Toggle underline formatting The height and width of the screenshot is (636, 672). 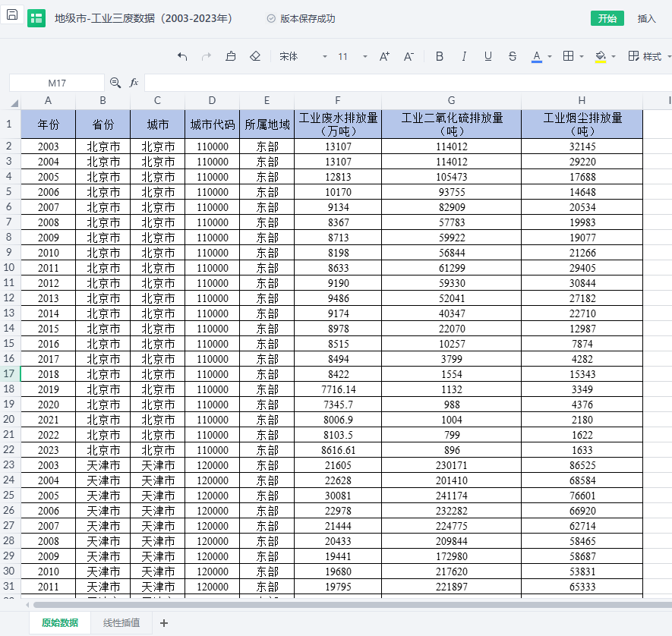point(487,56)
